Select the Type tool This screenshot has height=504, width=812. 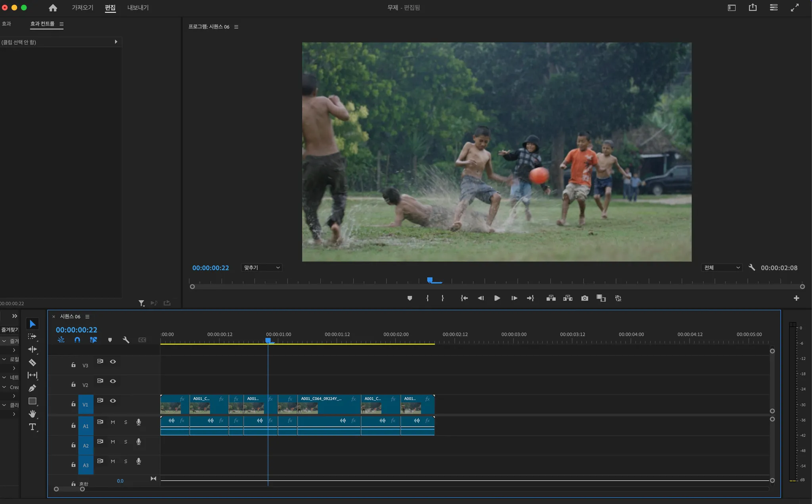coord(33,427)
